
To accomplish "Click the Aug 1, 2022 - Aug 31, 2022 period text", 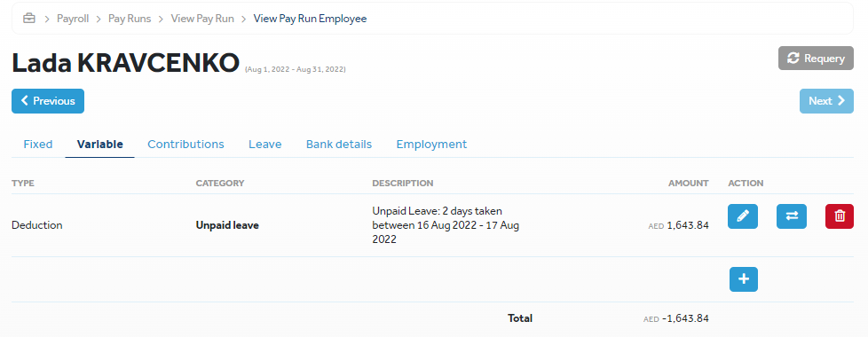I will pyautogui.click(x=295, y=69).
